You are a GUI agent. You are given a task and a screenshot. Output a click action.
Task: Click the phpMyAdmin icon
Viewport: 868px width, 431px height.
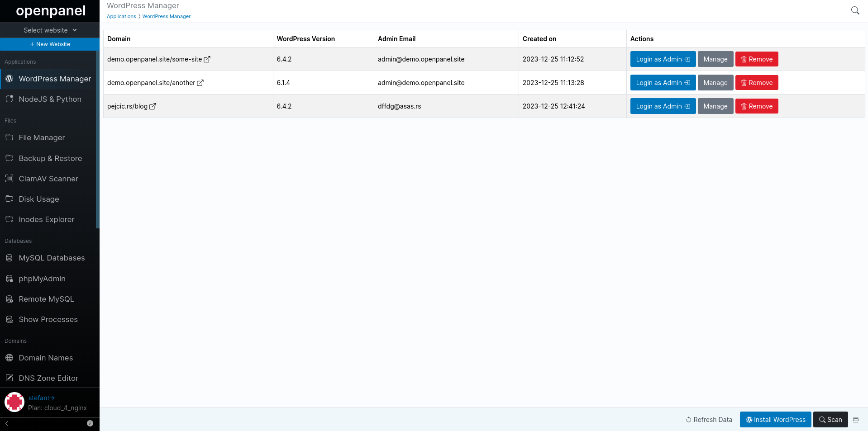coord(9,279)
